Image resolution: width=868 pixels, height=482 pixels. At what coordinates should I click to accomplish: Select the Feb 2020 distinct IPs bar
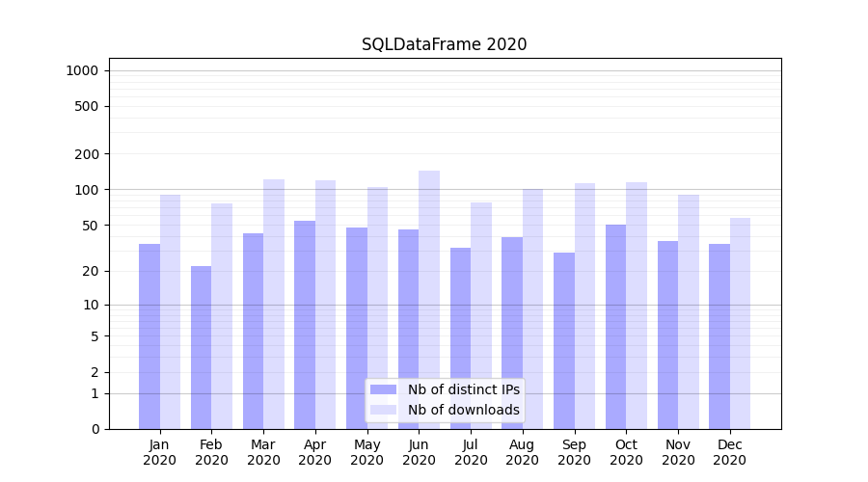coord(201,347)
